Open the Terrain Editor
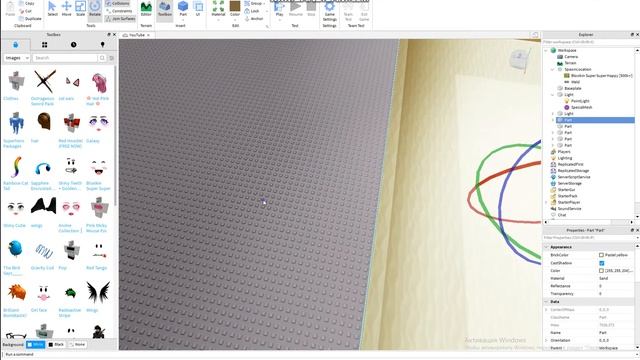The width and height of the screenshot is (640, 360). [x=146, y=9]
